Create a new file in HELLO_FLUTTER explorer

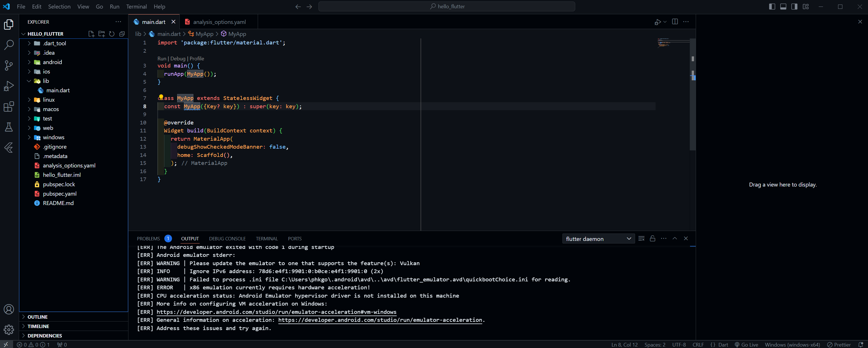91,34
